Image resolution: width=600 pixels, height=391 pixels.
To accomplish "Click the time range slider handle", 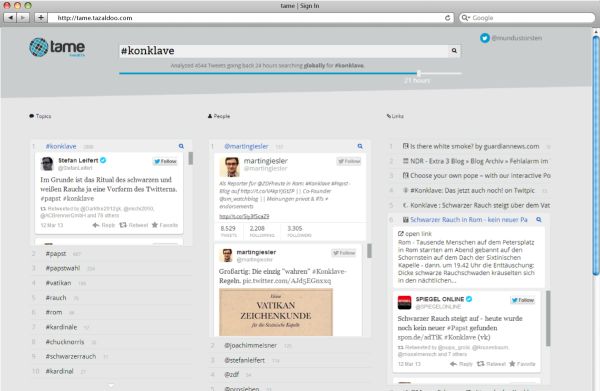I will pyautogui.click(x=419, y=73).
